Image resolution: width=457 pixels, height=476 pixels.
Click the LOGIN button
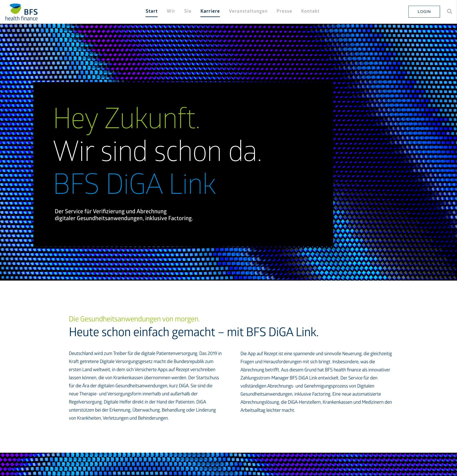424,12
